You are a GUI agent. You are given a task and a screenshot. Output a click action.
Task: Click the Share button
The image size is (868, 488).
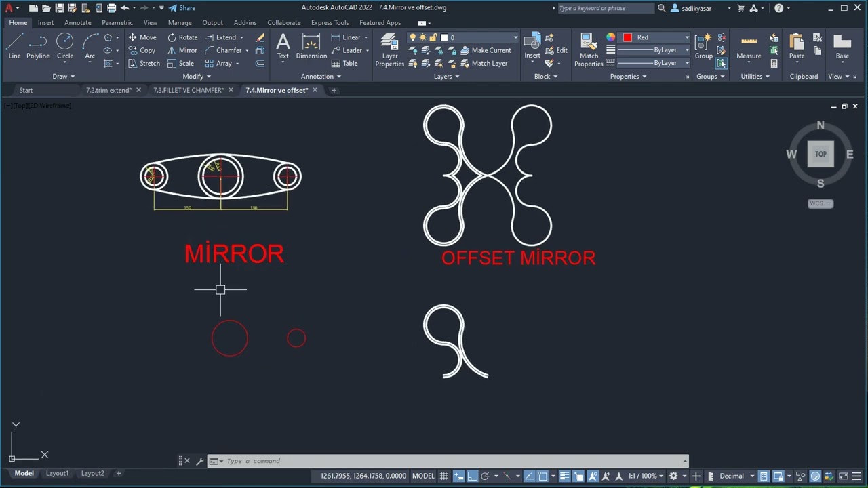coord(182,8)
